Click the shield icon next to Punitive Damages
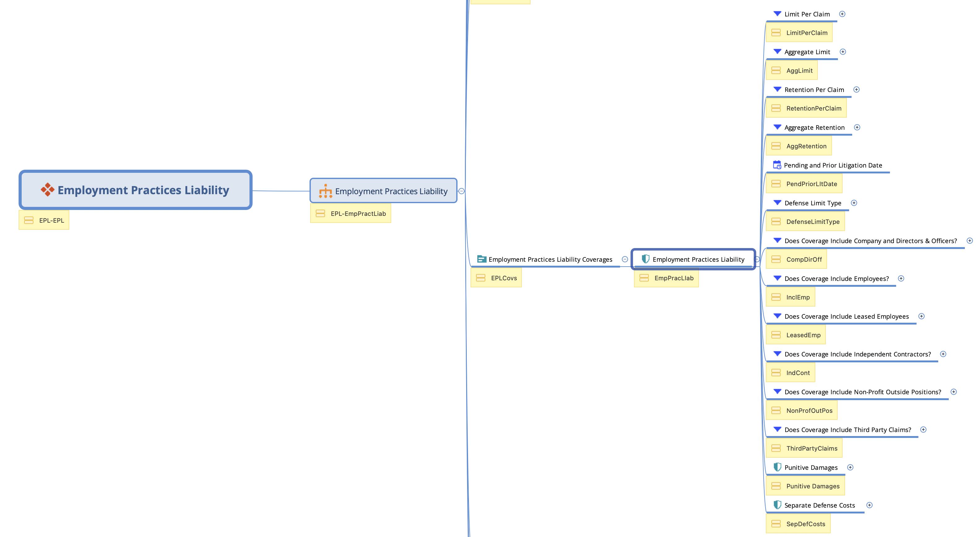 coord(777,467)
